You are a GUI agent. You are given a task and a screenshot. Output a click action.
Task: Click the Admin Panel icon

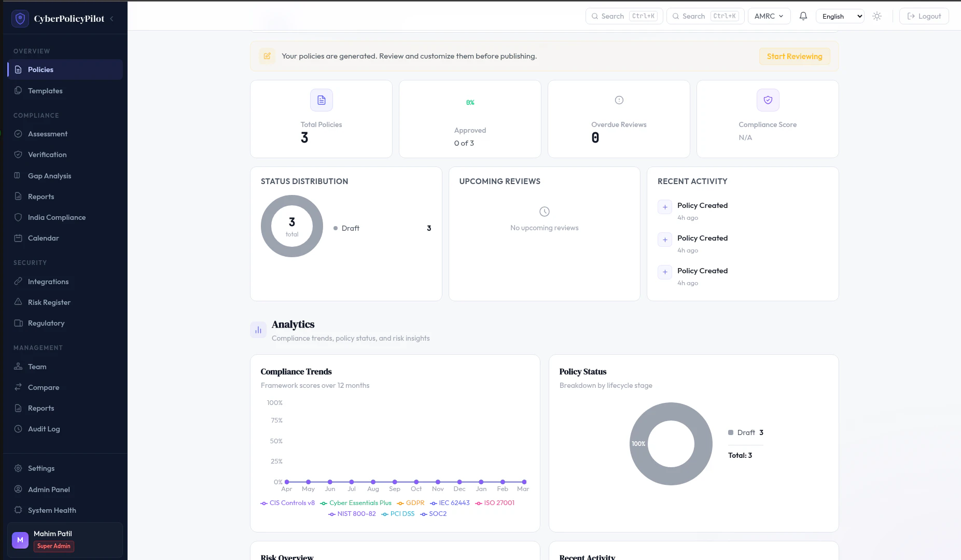[18, 489]
